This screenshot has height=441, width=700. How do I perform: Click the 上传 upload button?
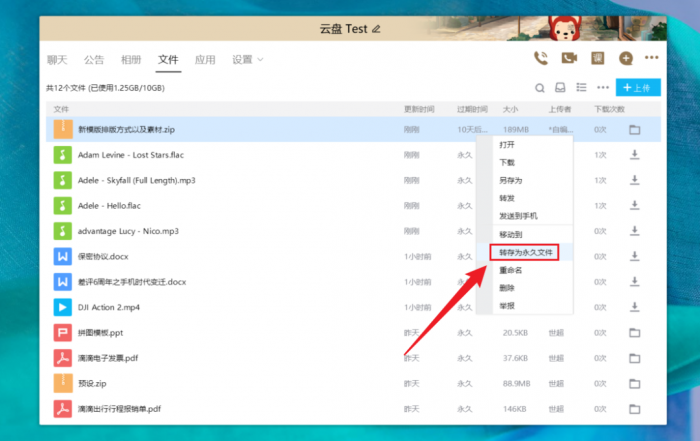click(x=638, y=88)
